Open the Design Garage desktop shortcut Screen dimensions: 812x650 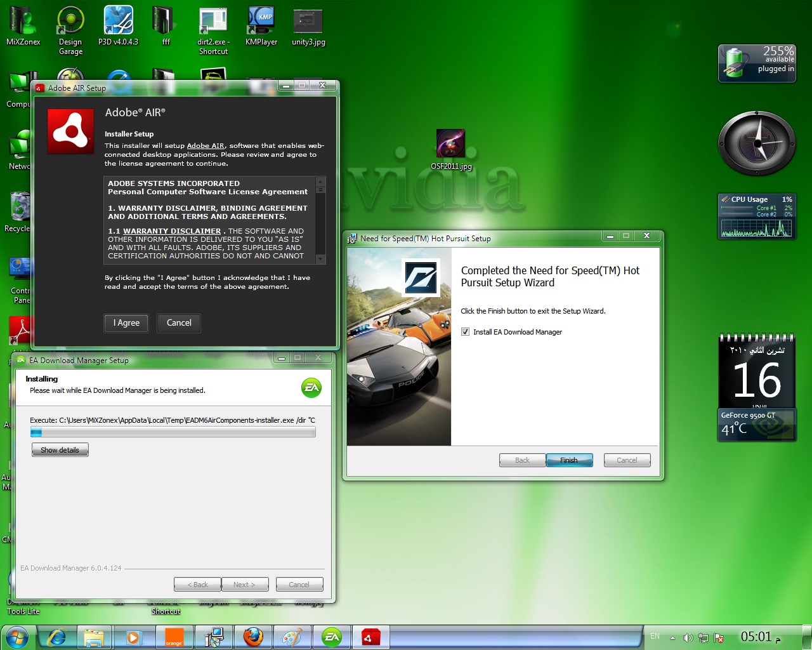[70, 29]
